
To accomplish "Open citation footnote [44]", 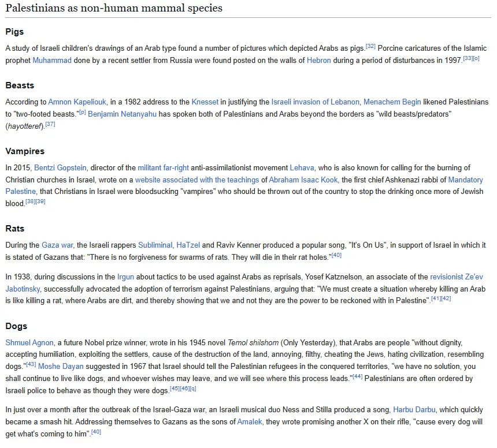I will pos(358,376).
